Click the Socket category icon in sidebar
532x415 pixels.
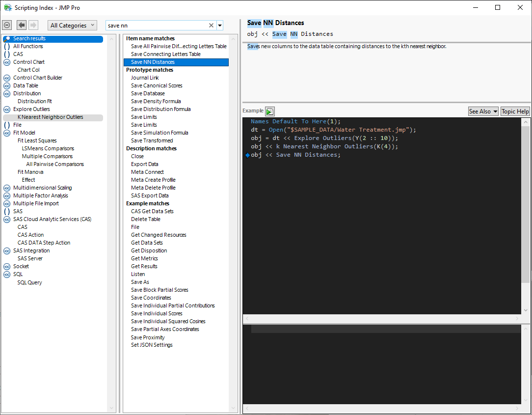pyautogui.click(x=6, y=266)
